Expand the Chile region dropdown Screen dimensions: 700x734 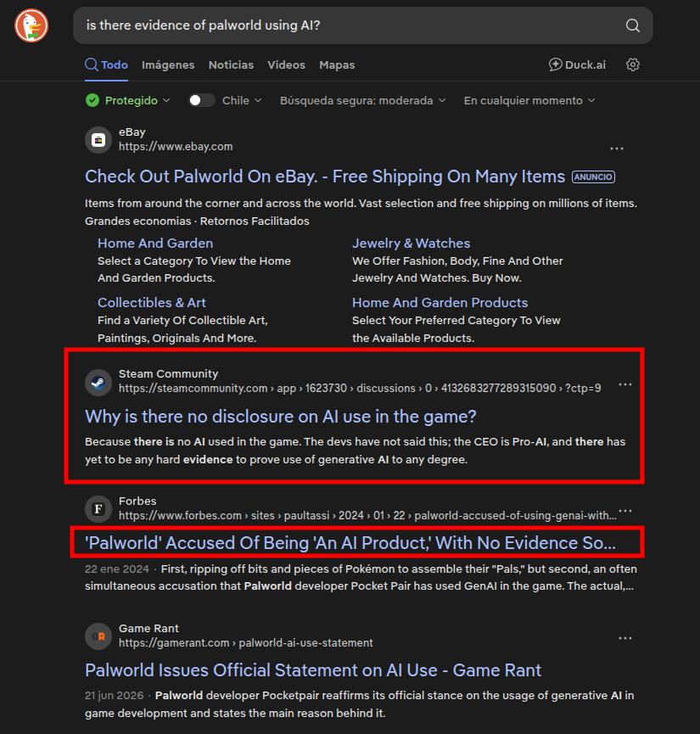click(242, 100)
